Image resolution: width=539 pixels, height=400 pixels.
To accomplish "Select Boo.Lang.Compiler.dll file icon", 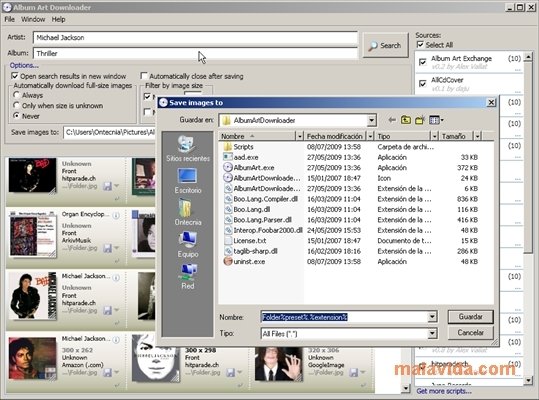I will 228,199.
